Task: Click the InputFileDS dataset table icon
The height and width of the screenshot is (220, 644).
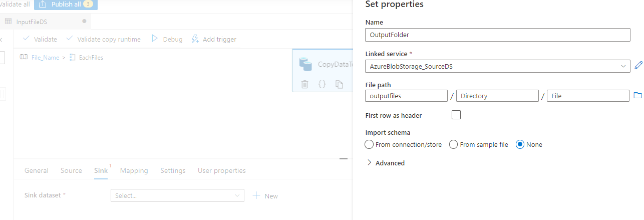Action: pyautogui.click(x=8, y=21)
